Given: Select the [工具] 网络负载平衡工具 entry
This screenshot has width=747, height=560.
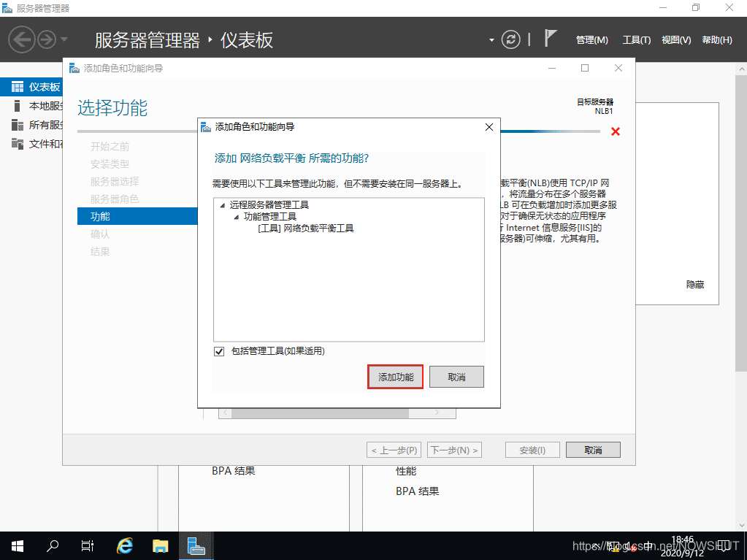Looking at the screenshot, I should point(306,229).
